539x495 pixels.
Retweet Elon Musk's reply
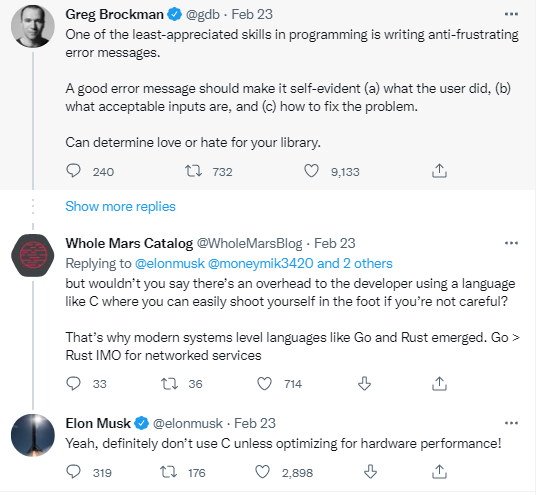(x=169, y=472)
